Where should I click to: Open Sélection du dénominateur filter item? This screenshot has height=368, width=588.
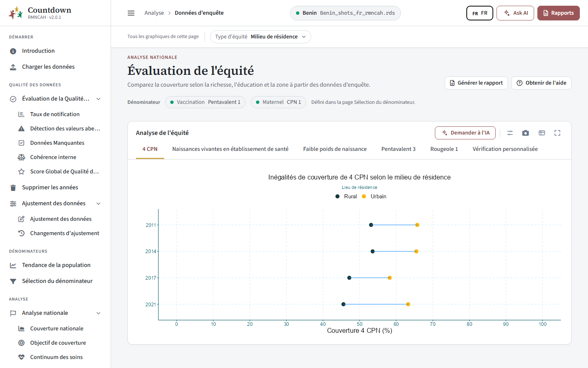pyautogui.click(x=55, y=281)
